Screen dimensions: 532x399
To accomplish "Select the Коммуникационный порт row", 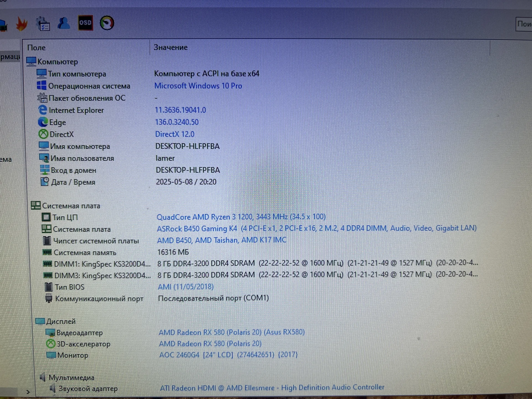I will pos(157,298).
